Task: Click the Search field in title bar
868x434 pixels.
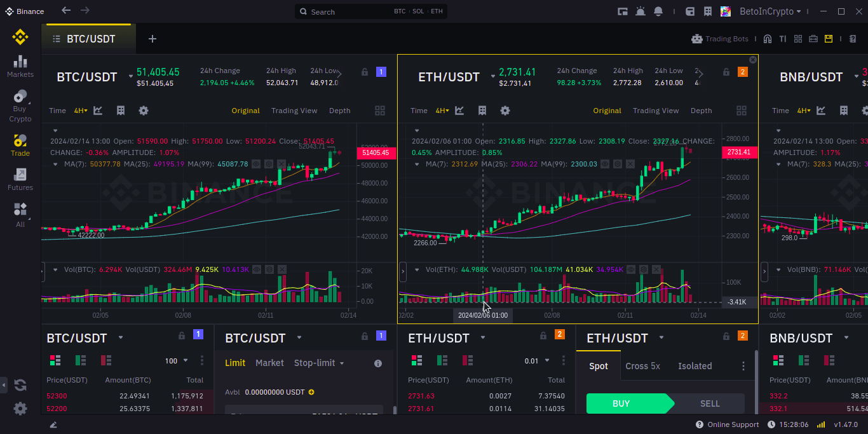Action: [x=371, y=11]
